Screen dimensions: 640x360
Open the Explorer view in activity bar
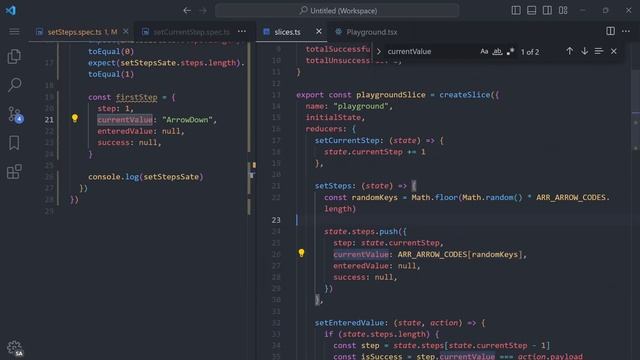click(x=14, y=56)
